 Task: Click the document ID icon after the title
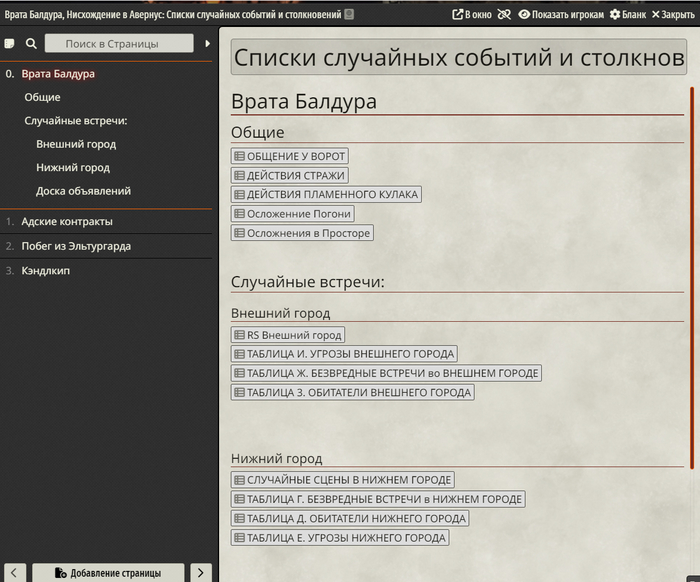click(349, 15)
